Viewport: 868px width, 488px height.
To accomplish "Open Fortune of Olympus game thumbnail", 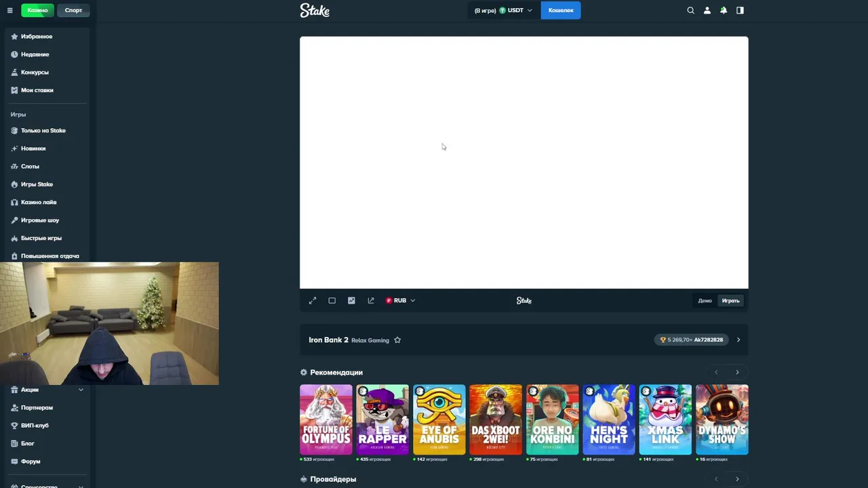I will (x=326, y=420).
